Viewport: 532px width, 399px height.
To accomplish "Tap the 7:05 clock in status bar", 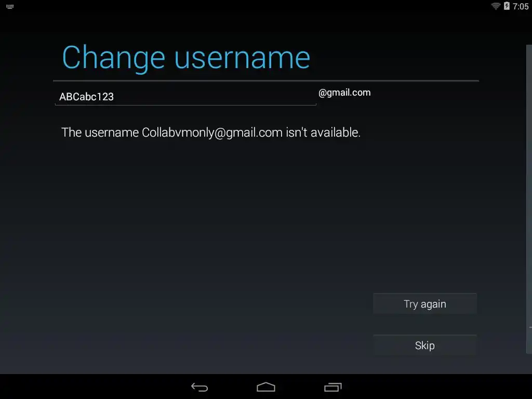I will pos(521,6).
